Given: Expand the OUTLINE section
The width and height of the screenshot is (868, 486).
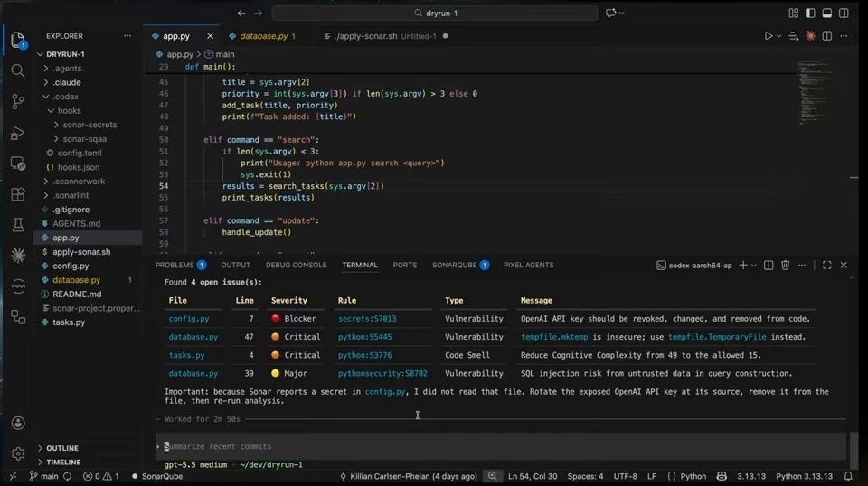Looking at the screenshot, I should pos(62,448).
